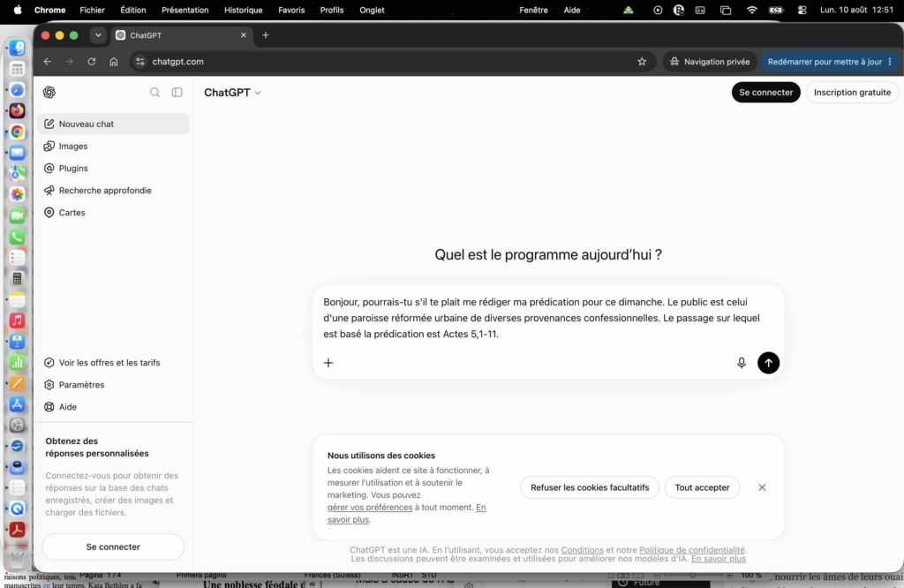Click the ChatGPT logo in the sidebar
Viewport: 904px width, 588px height.
[x=49, y=92]
